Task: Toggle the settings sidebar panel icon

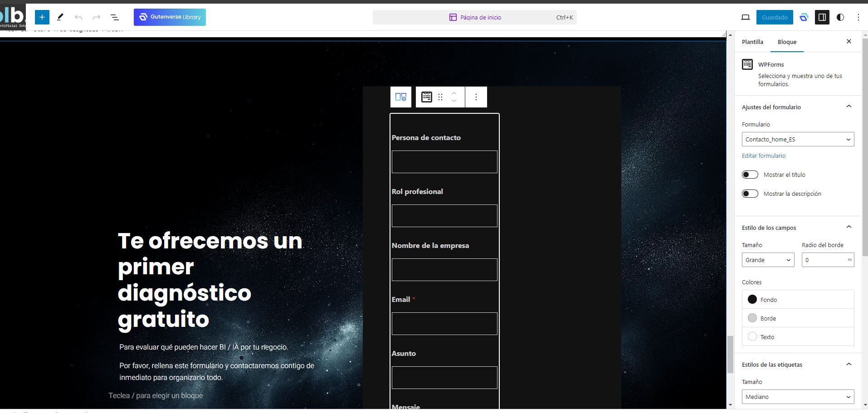Action: point(822,17)
